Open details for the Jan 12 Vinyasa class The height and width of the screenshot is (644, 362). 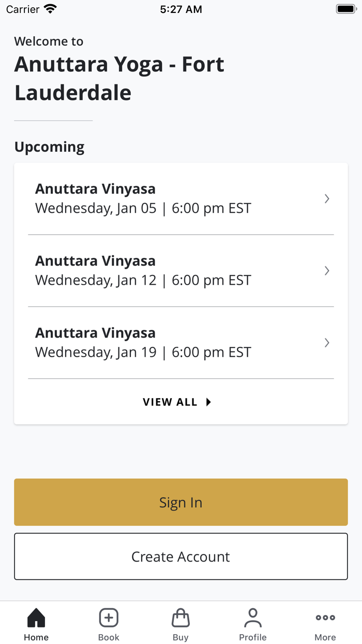click(x=326, y=270)
